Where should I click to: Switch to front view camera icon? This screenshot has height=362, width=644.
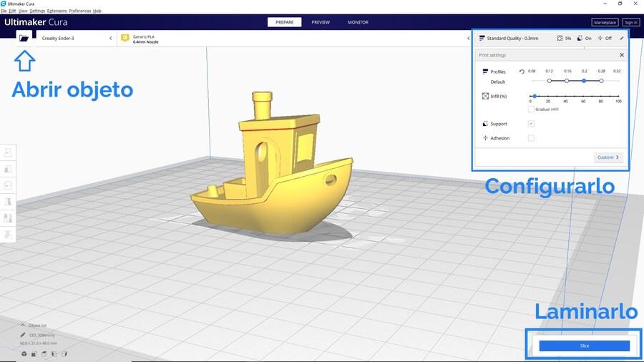point(34,354)
